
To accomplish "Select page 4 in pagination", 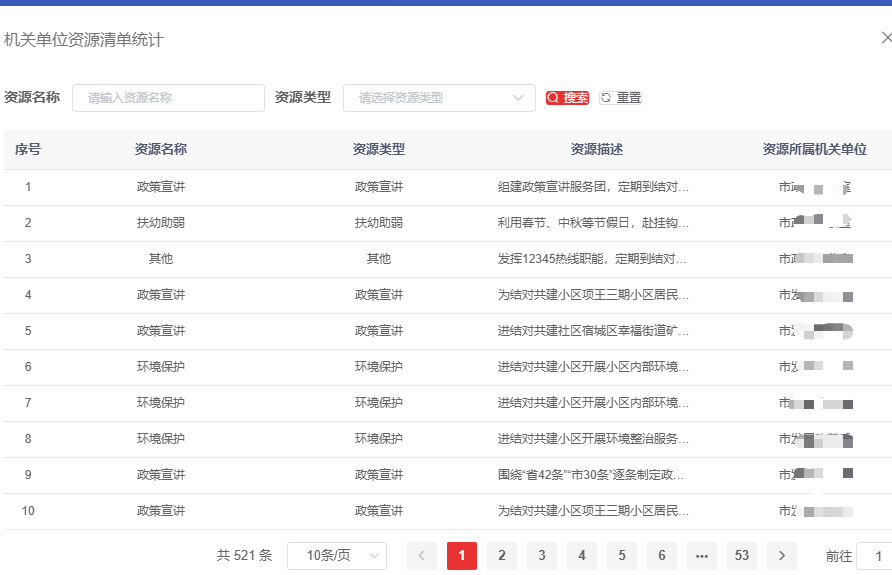I will click(582, 556).
